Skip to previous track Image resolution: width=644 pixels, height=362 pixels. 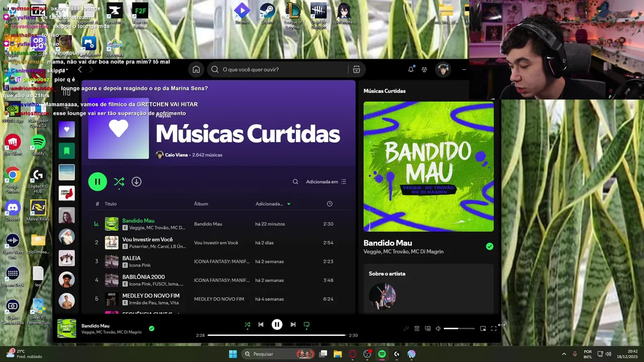click(261, 325)
